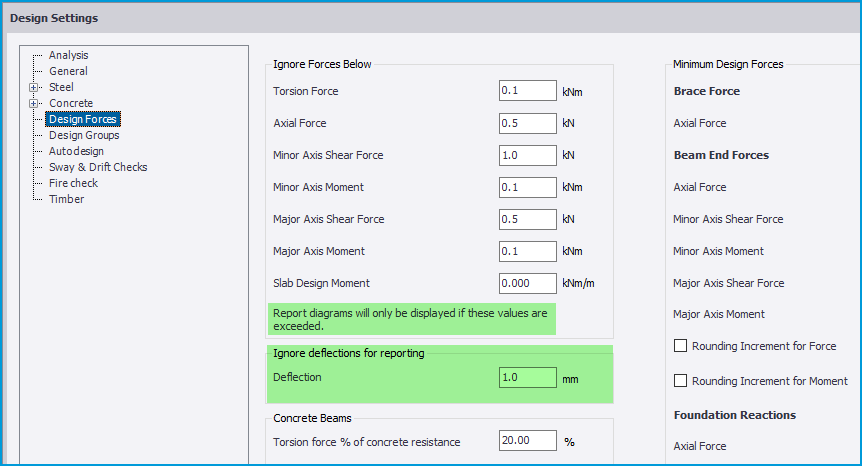
Task: Open Timber settings
Action: 67,199
